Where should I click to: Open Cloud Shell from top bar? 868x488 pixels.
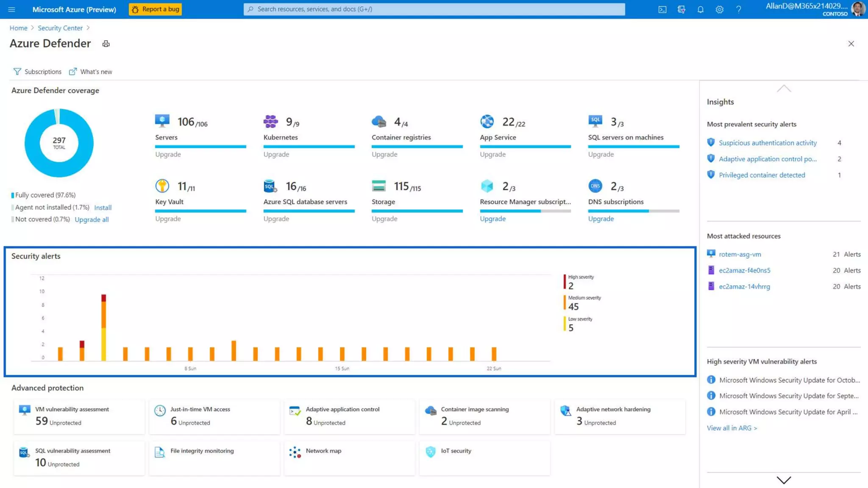[662, 9]
